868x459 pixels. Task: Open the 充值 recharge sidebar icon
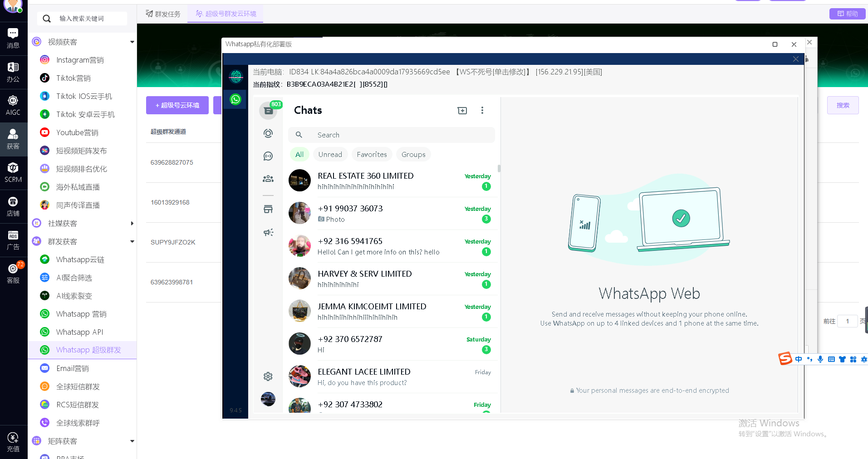(13, 442)
